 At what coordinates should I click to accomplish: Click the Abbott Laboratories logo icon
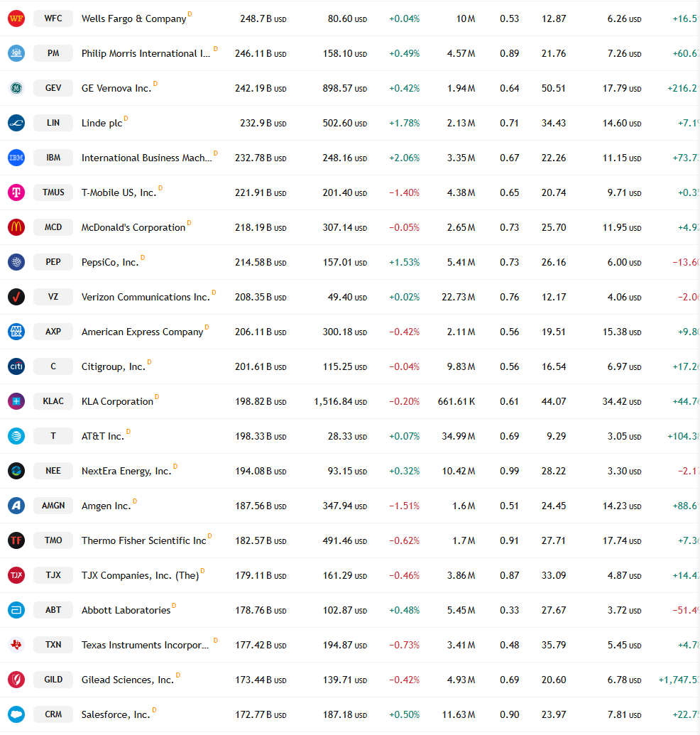click(16, 610)
